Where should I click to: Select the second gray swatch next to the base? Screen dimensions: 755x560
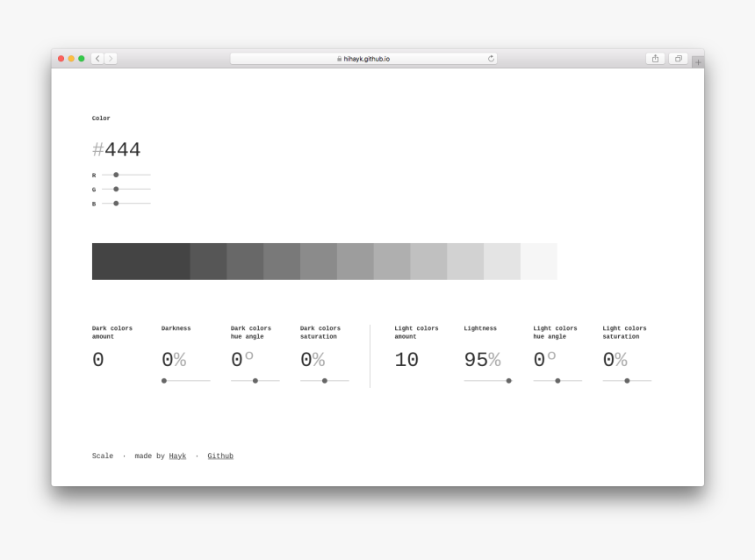click(x=208, y=262)
